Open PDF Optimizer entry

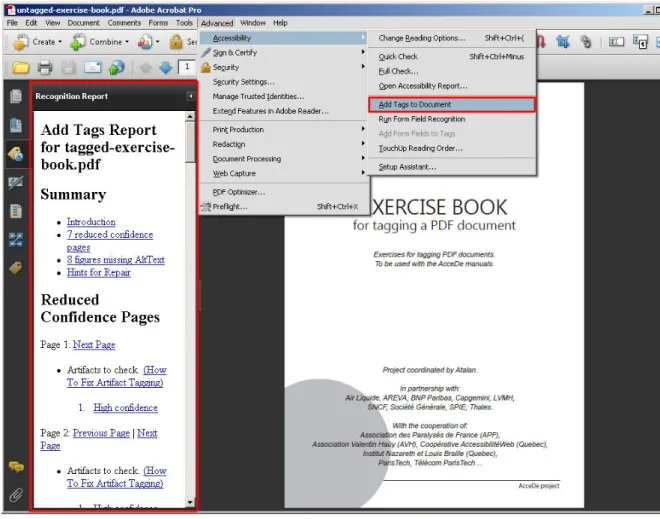coord(284,192)
